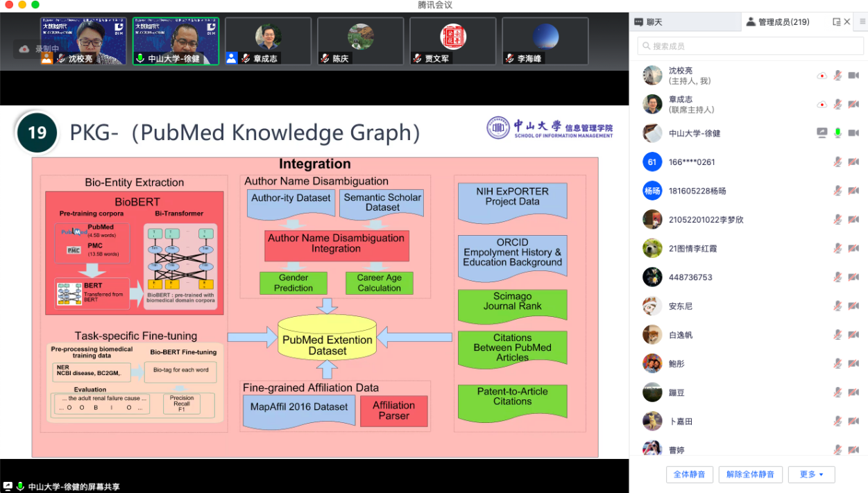Select member row 中山大学-徐健
868x493 pixels.
coord(748,133)
